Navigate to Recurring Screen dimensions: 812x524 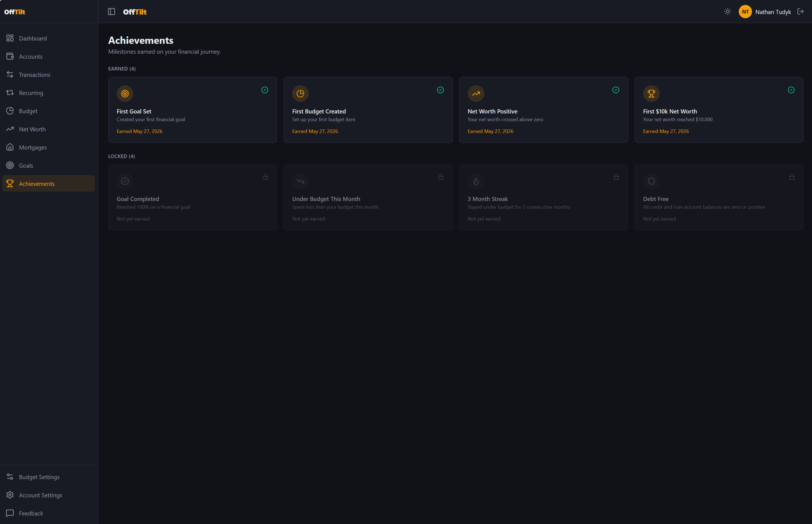click(49, 93)
